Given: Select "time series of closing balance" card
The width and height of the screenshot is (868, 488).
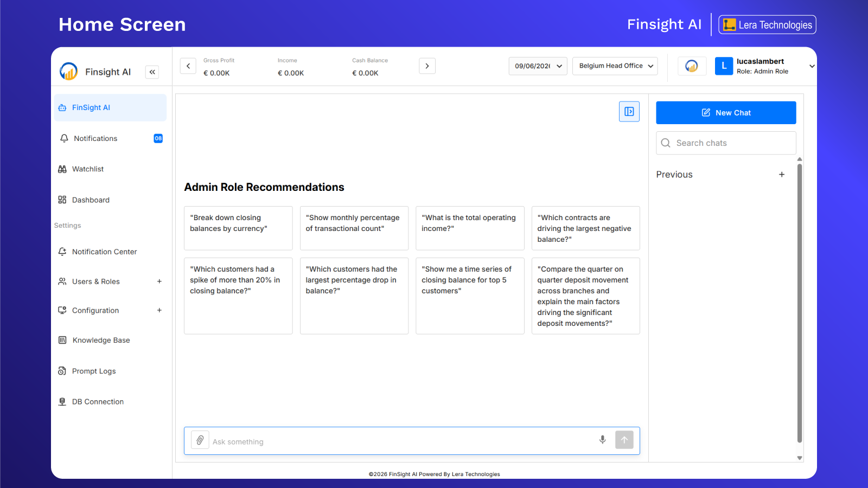Looking at the screenshot, I should 470,296.
